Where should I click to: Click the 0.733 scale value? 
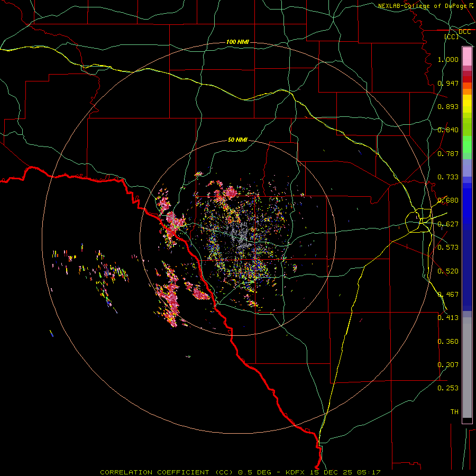[x=448, y=177]
